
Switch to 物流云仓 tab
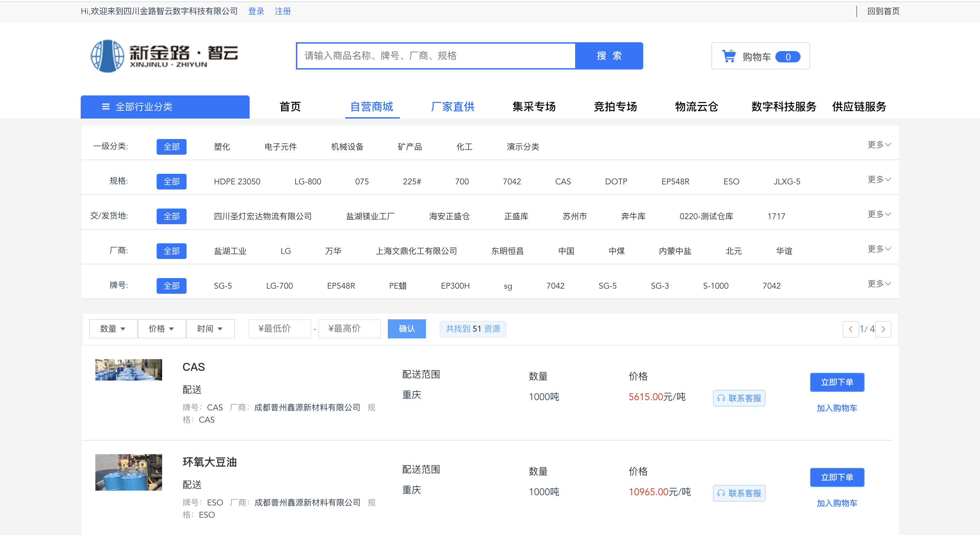697,107
